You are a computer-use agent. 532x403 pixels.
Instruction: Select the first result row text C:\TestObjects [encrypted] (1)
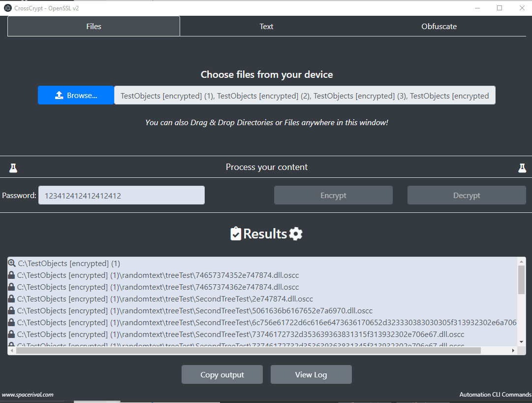pyautogui.click(x=69, y=264)
